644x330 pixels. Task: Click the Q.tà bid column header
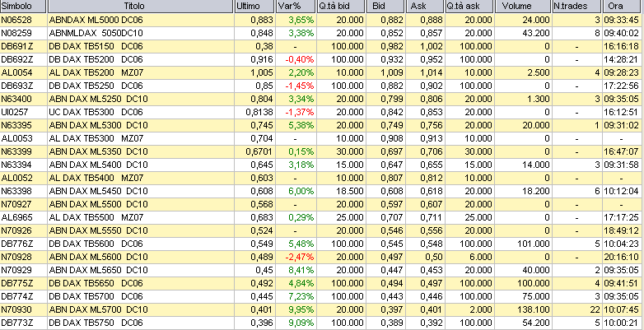[x=341, y=6]
